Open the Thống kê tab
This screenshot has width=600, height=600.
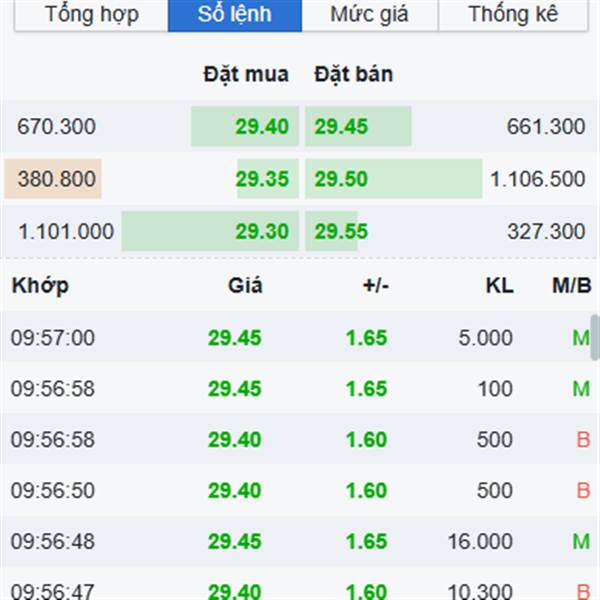tap(513, 15)
